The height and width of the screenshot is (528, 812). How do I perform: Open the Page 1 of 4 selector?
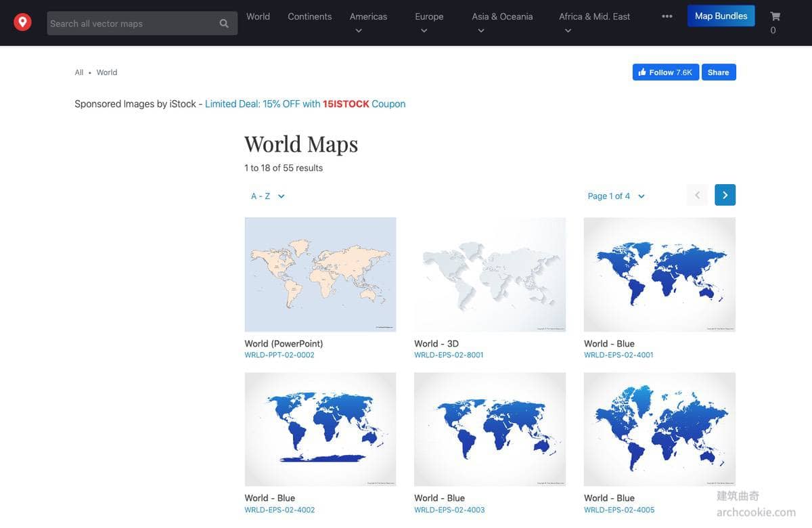tap(616, 196)
